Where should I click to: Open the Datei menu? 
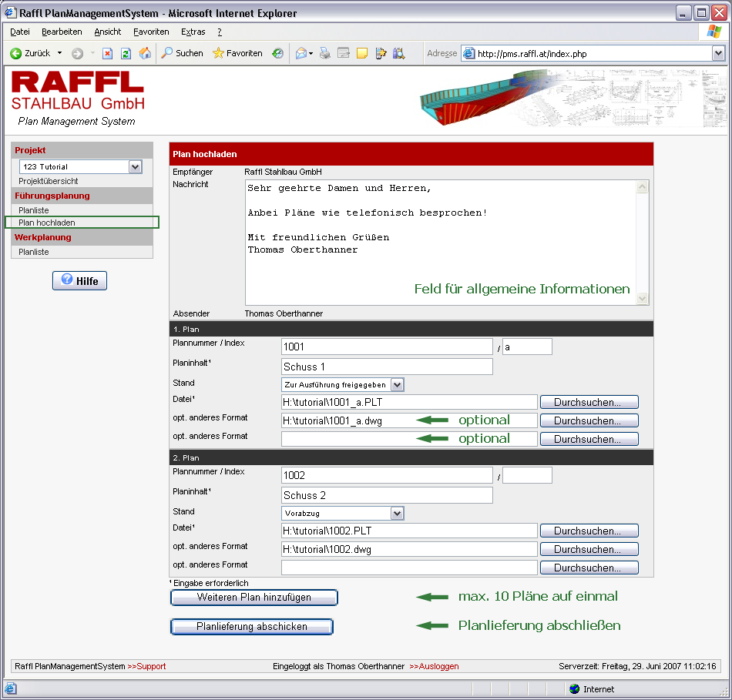[20, 32]
